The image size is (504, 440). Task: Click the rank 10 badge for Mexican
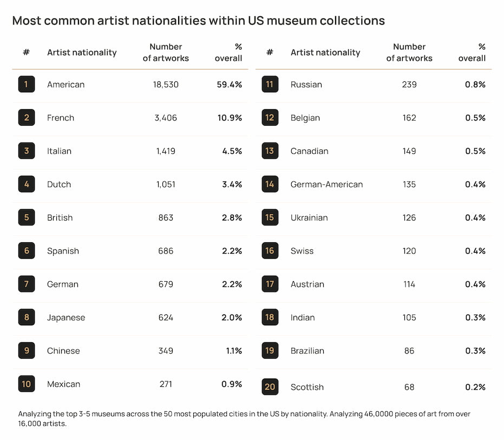point(26,384)
